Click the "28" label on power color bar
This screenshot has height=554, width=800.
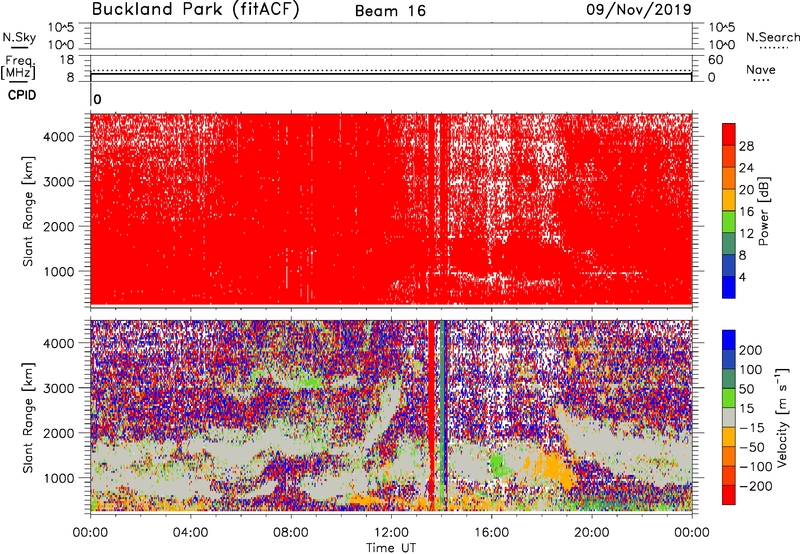click(746, 146)
